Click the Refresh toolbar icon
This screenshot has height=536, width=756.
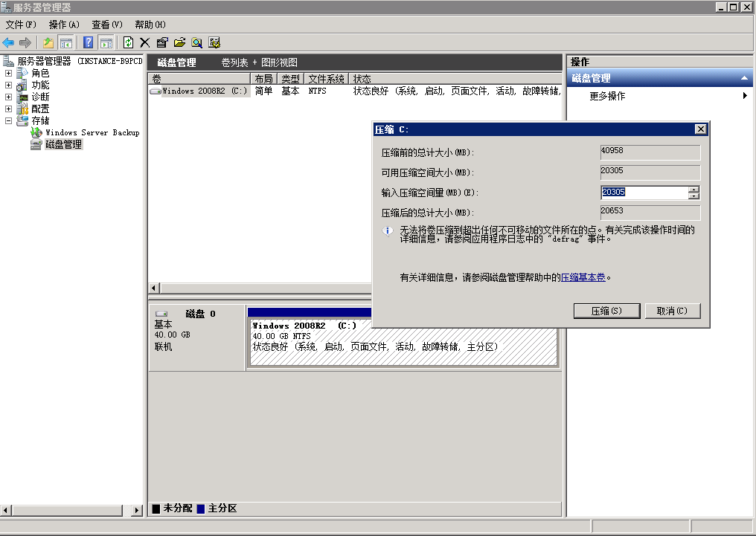click(128, 43)
